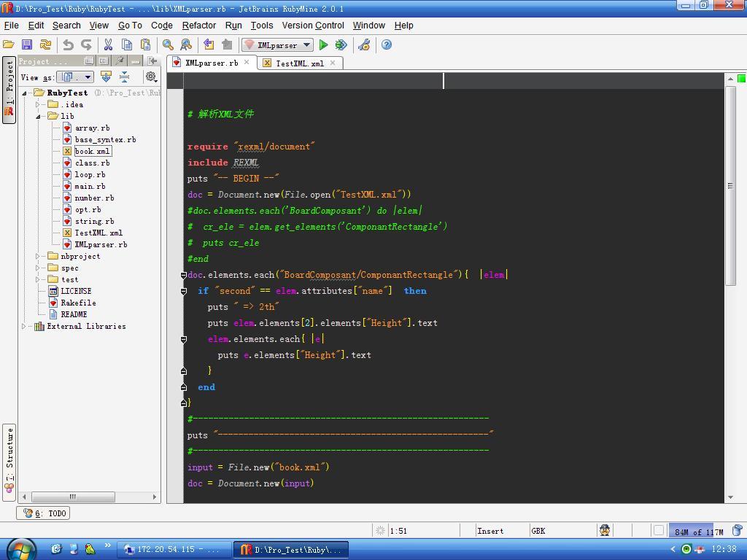Viewport: 747px width, 560px height.
Task: Open the XMLparser run configuration dropdown
Action: coord(278,45)
